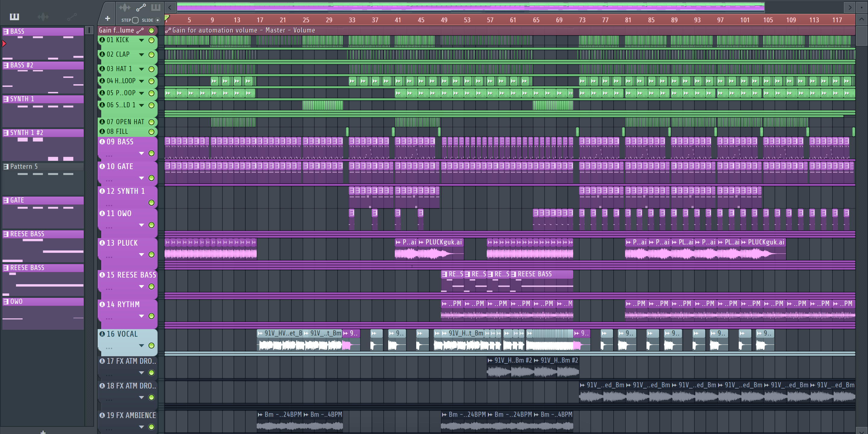Click the green playback start marker at bar 1

pyautogui.click(x=167, y=17)
